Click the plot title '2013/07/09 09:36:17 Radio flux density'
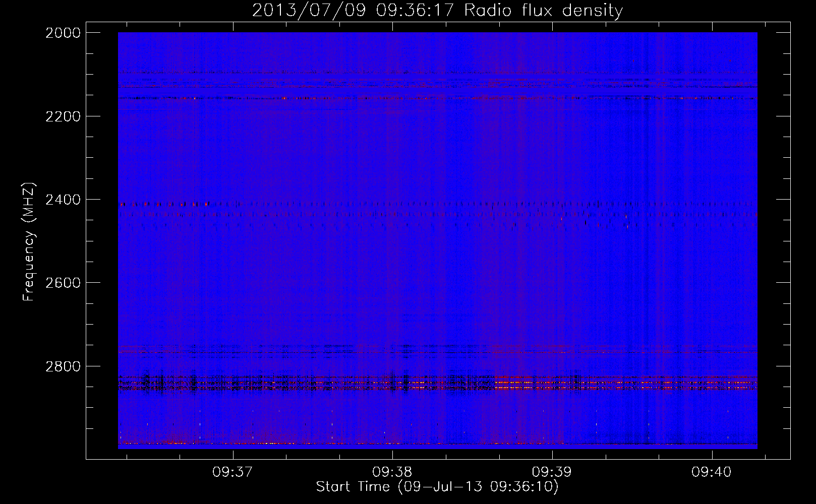The height and width of the screenshot is (504, 816). tap(437, 10)
